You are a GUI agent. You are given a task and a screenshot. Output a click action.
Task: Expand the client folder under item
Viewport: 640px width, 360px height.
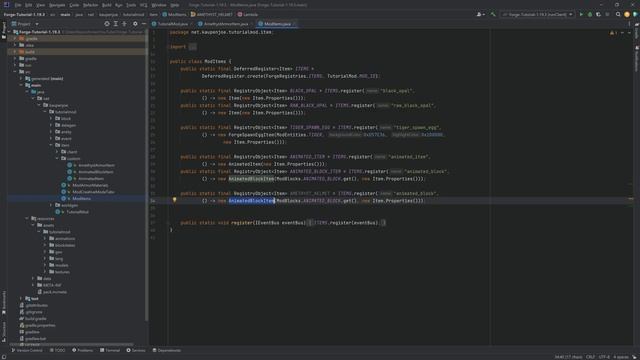coord(57,152)
